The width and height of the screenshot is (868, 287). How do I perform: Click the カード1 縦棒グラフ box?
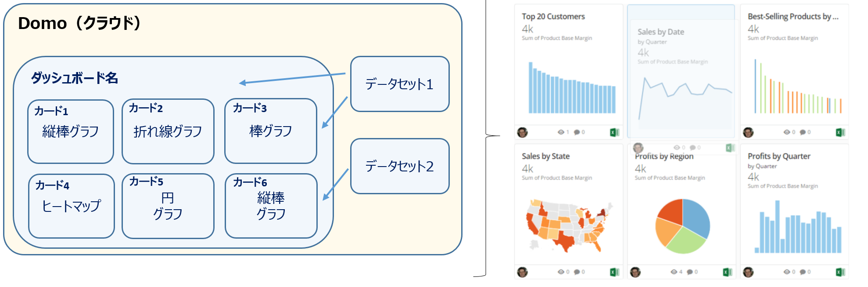click(x=71, y=131)
